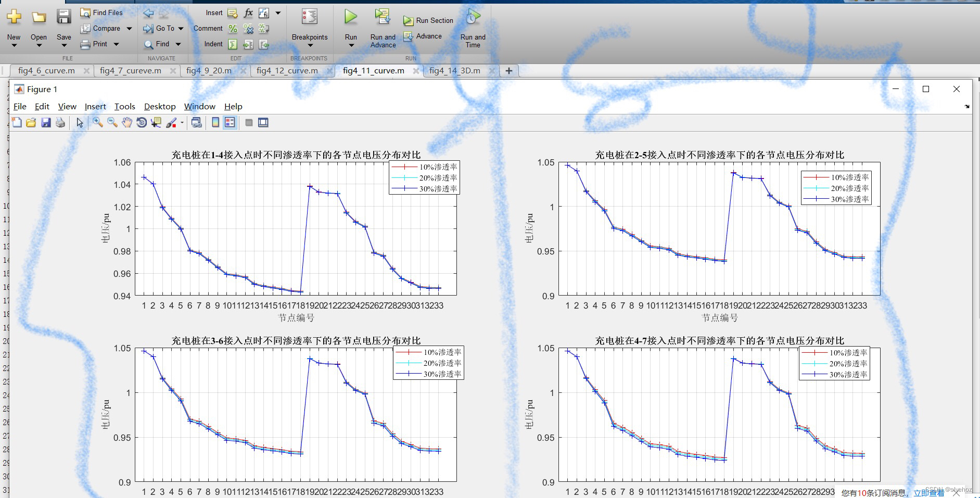Click the New Figure icon in Figure toolbar

(17, 122)
